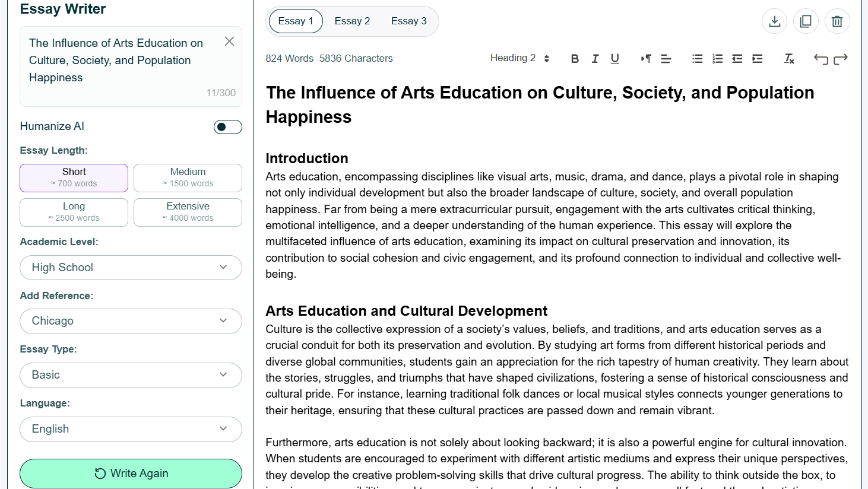The height and width of the screenshot is (489, 868).
Task: Click the 5836 Characters counter
Action: click(356, 58)
